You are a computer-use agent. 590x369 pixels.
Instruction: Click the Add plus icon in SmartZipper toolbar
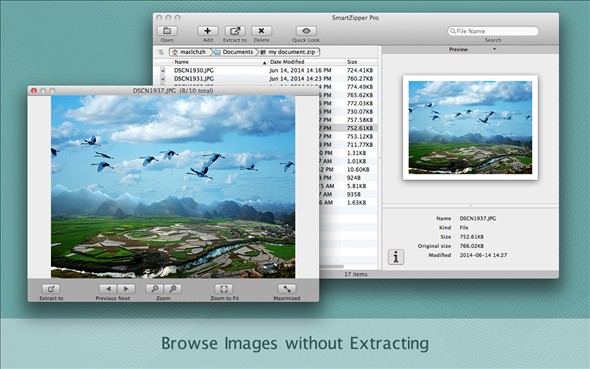[x=208, y=31]
